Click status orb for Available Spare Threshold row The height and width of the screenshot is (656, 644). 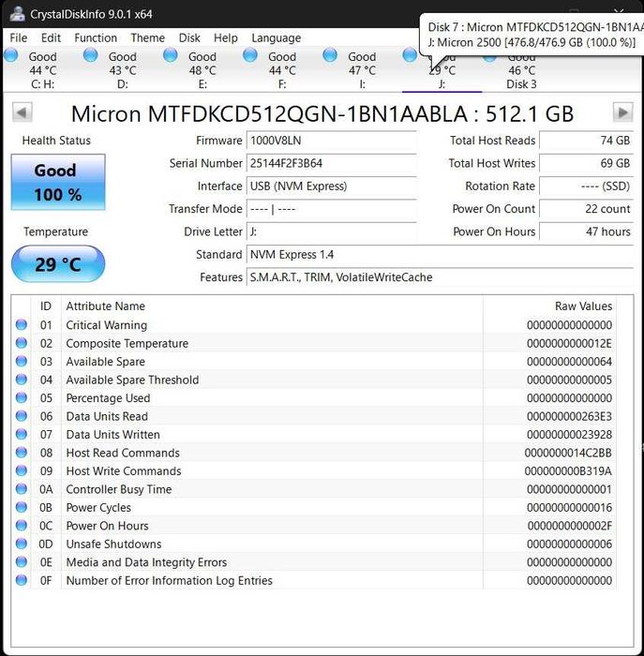tap(22, 380)
